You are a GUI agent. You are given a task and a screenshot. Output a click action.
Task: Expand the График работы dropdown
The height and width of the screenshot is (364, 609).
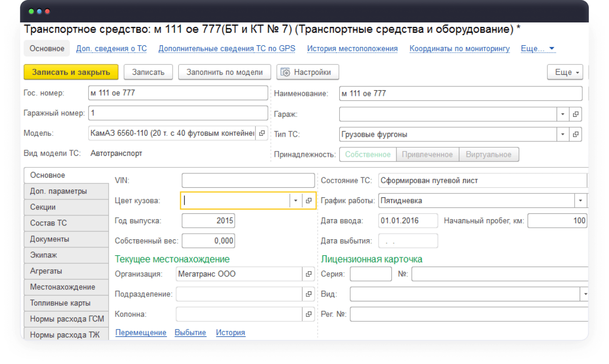580,200
